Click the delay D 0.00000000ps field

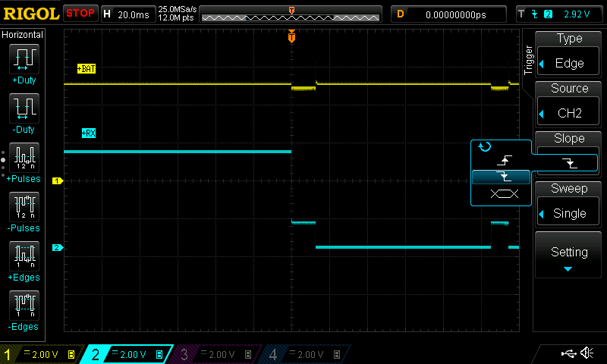click(448, 14)
